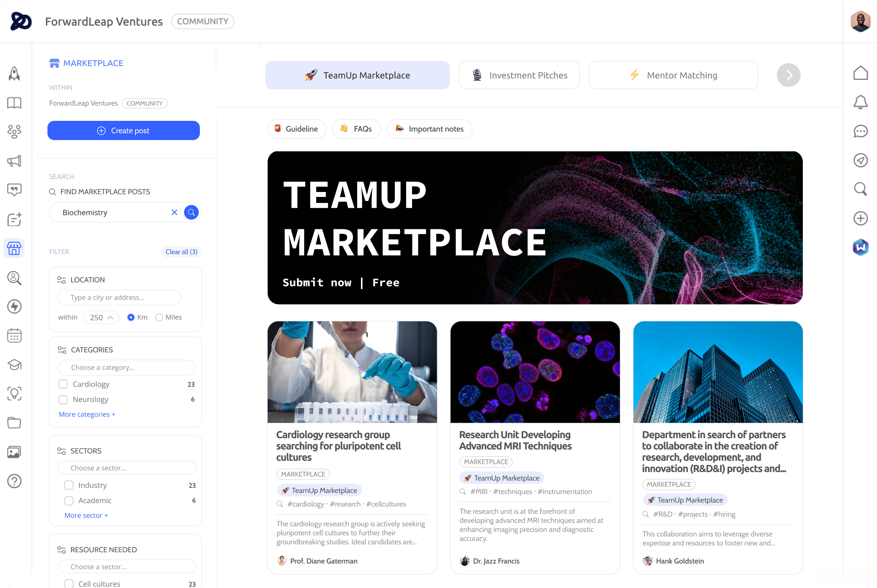Open the lightbulb scan icon in left sidebar
The height and width of the screenshot is (588, 877).
pos(14,393)
